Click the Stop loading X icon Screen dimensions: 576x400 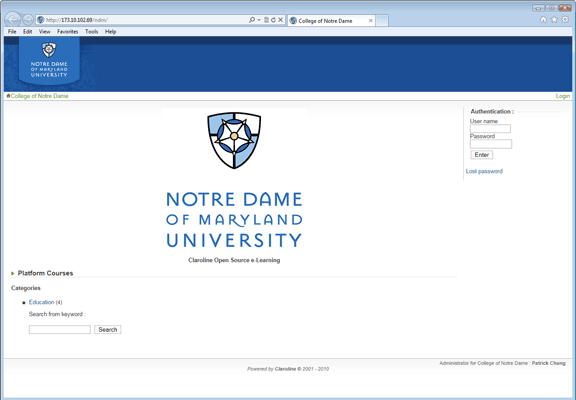pos(280,20)
